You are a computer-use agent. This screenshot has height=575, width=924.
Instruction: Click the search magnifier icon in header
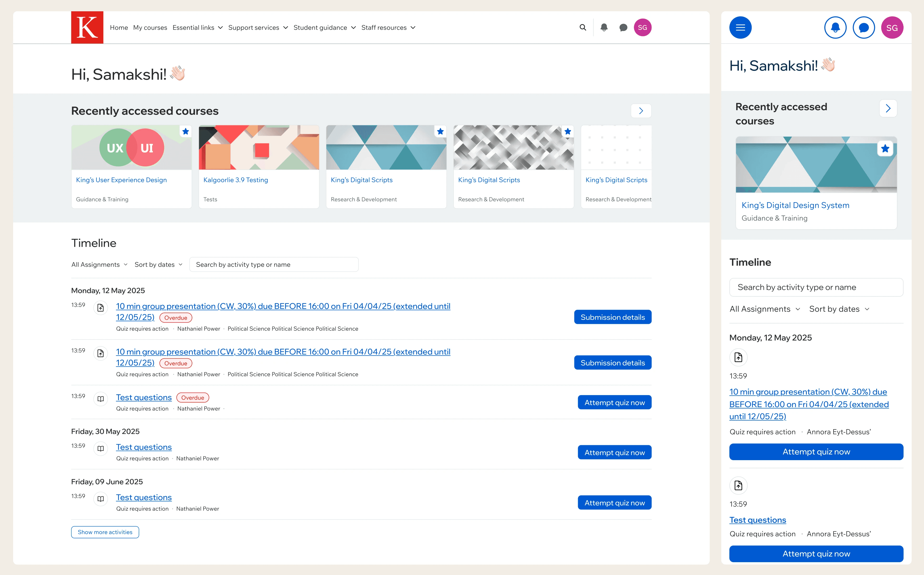click(x=583, y=27)
